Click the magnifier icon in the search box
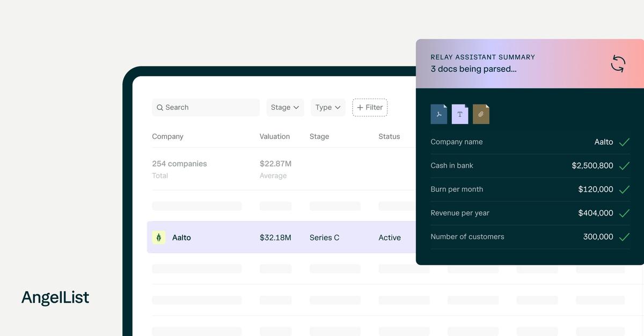Viewport: 644px width, 336px height. pos(160,108)
